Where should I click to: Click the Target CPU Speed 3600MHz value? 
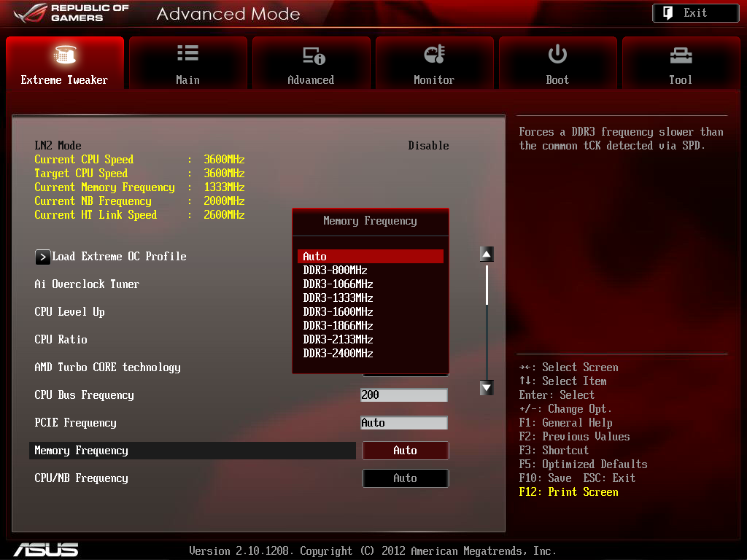pyautogui.click(x=224, y=173)
